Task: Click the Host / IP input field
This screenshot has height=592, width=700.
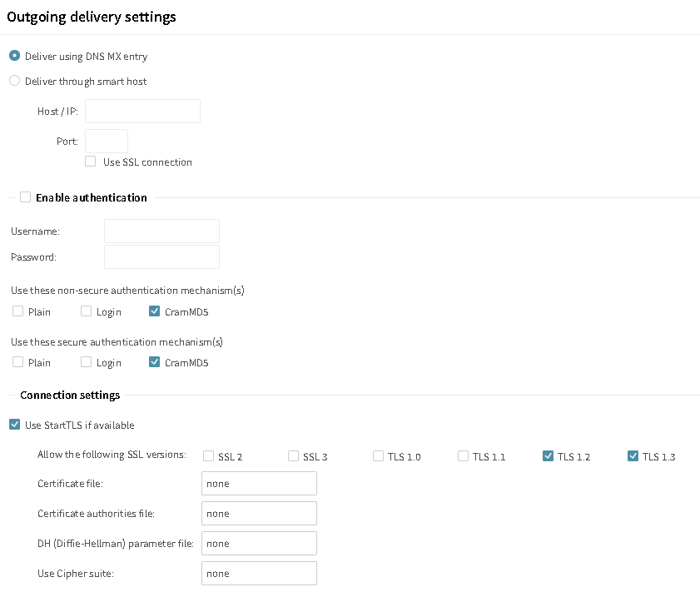Action: (143, 112)
